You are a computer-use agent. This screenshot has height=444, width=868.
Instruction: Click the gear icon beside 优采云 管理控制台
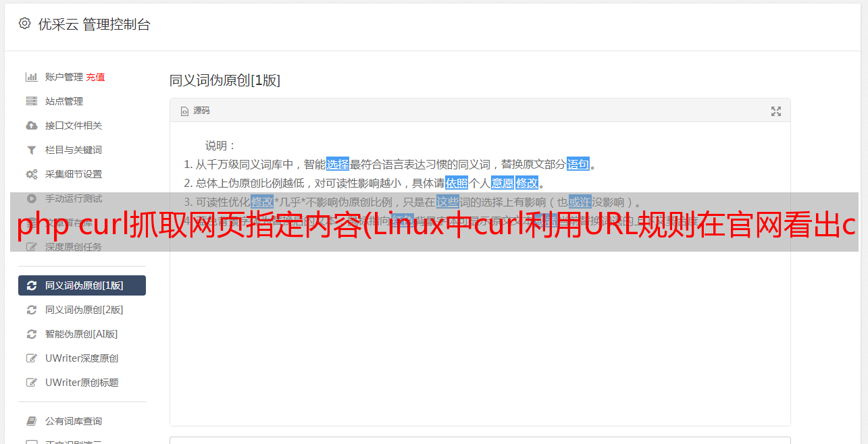coord(25,24)
